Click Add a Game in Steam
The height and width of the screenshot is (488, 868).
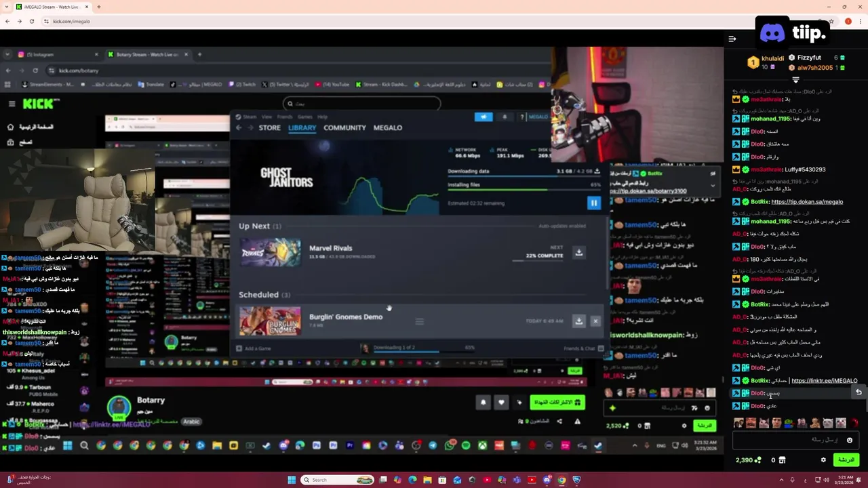click(253, 348)
